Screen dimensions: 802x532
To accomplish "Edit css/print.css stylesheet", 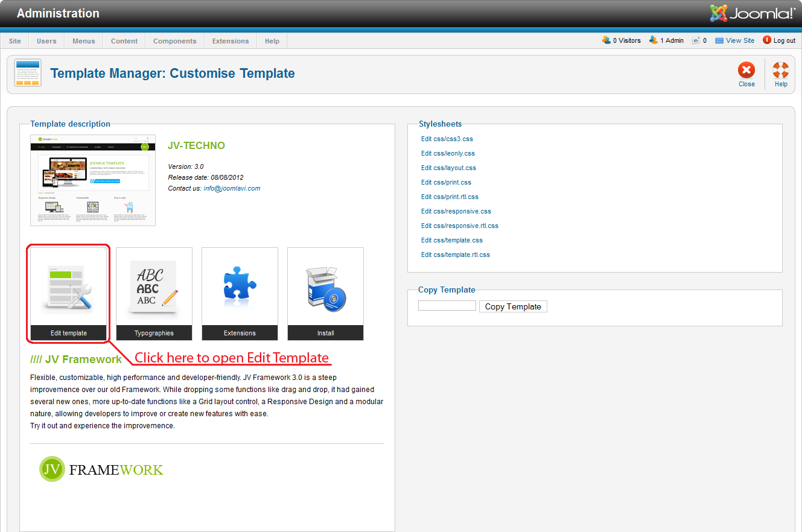I will click(x=447, y=182).
